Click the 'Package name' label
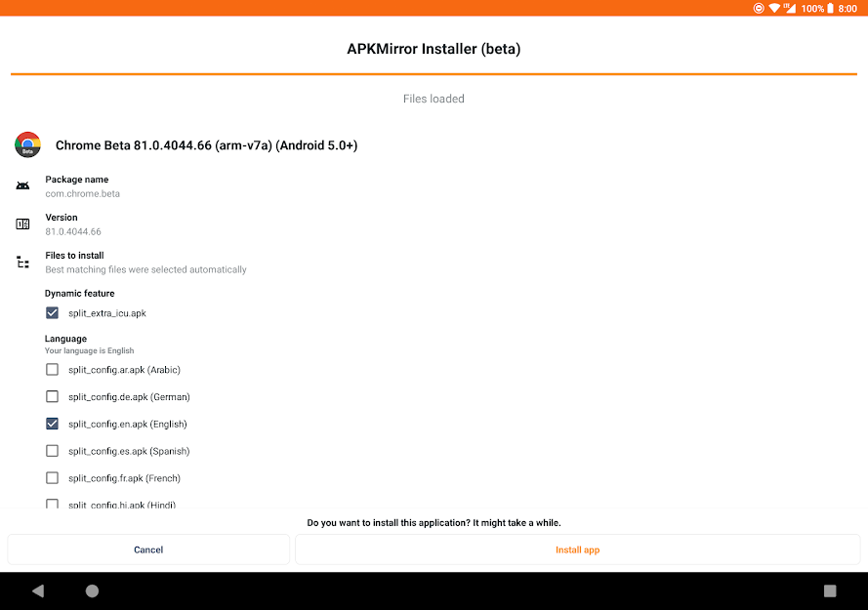868x610 pixels. point(77,180)
